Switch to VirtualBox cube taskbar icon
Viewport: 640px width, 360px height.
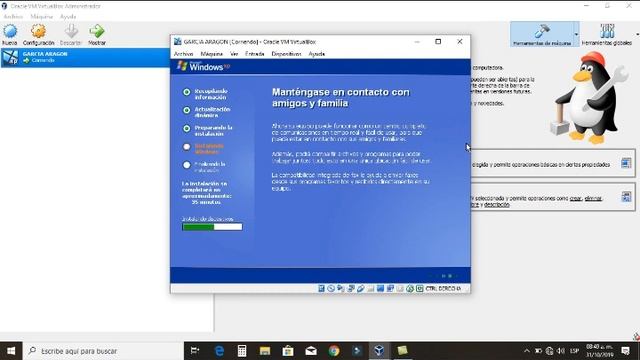[x=379, y=351]
